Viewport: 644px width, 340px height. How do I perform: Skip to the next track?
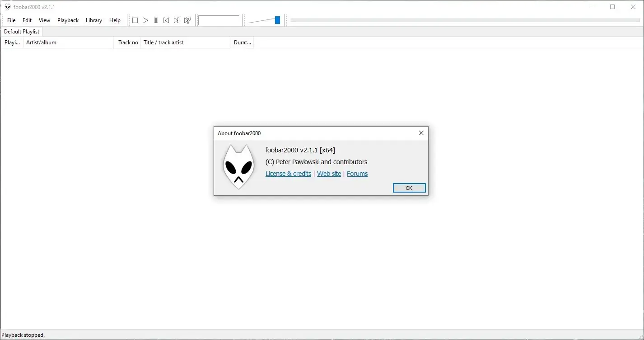click(177, 20)
